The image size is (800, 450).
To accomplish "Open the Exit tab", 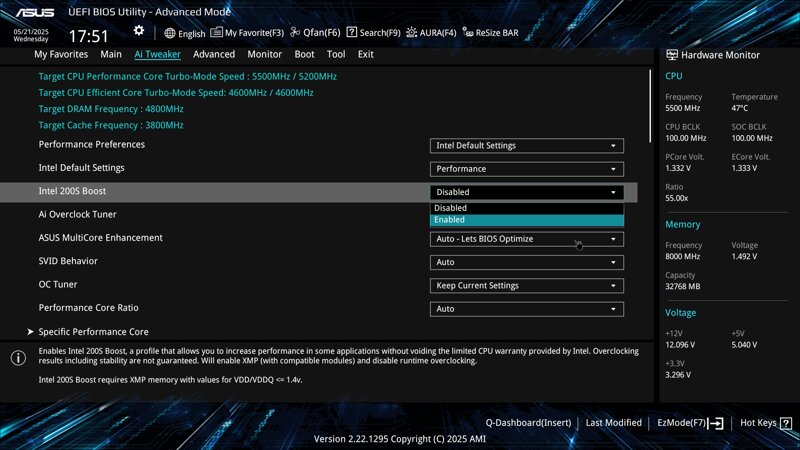I will pyautogui.click(x=365, y=54).
